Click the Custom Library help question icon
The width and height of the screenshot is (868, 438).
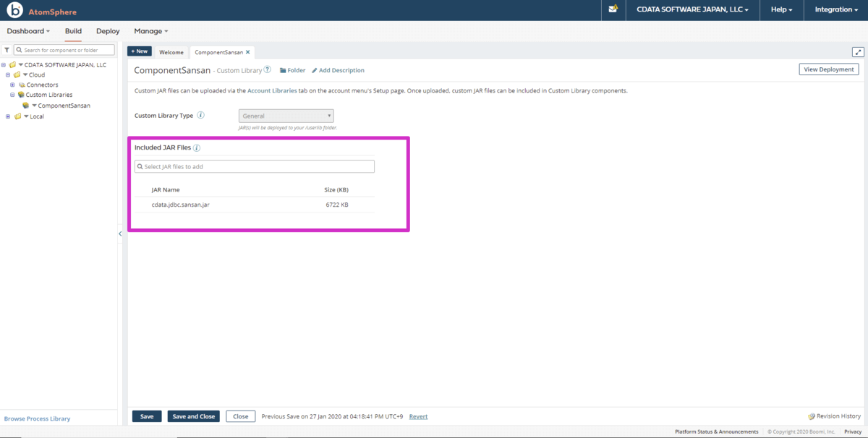(x=268, y=70)
